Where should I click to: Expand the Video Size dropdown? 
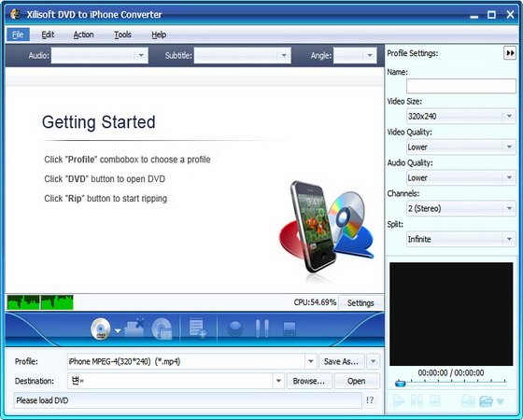(509, 117)
